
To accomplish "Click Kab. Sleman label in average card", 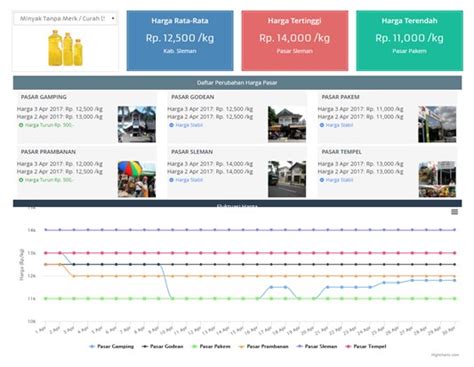I will point(180,51).
